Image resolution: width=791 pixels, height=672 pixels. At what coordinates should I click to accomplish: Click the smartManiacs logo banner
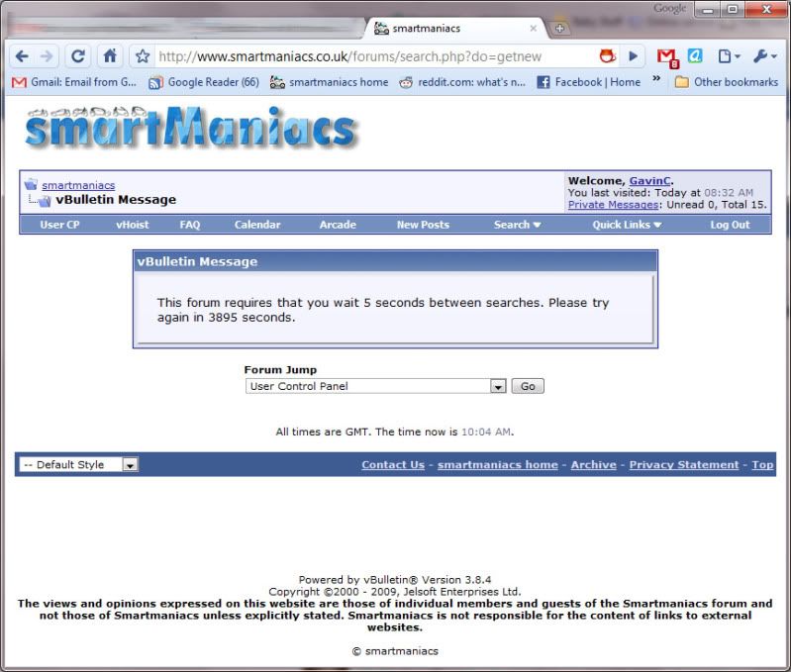click(x=191, y=128)
